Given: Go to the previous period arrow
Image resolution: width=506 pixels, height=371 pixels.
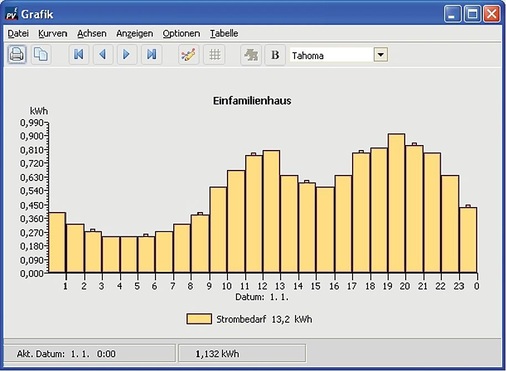Looking at the screenshot, I should 103,54.
